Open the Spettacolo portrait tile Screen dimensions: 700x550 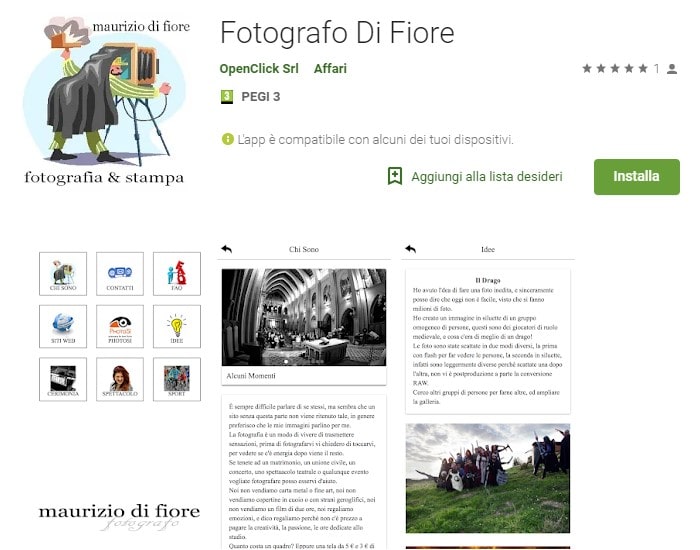(x=120, y=379)
